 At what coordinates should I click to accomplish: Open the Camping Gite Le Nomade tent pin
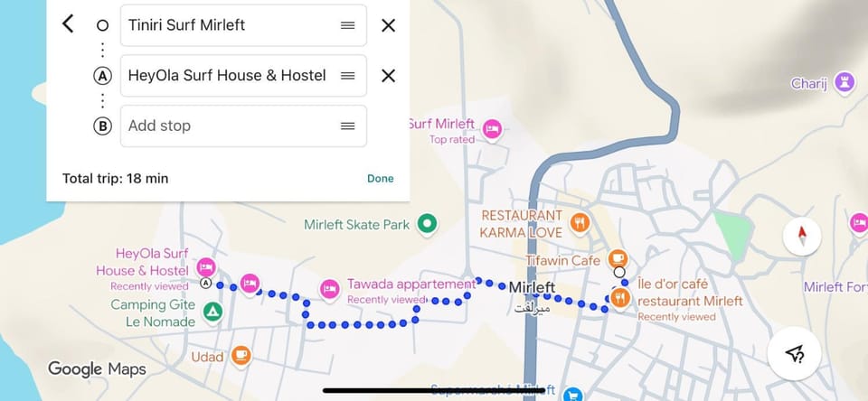(211, 312)
